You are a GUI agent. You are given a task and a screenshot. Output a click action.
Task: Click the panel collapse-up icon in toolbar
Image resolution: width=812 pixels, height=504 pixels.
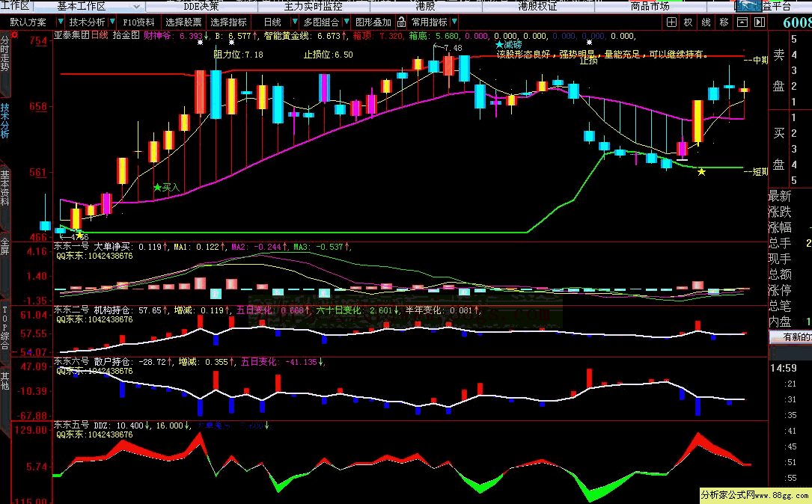[742, 22]
